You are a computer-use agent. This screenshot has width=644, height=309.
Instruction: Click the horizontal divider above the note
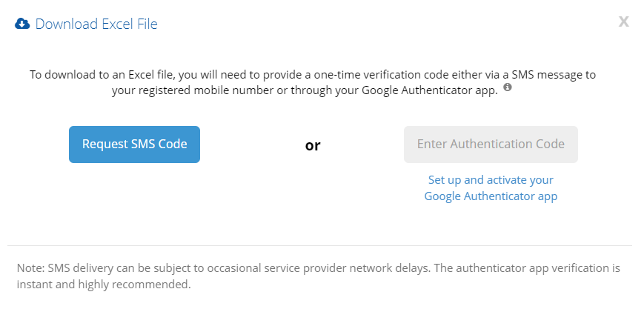(320, 245)
